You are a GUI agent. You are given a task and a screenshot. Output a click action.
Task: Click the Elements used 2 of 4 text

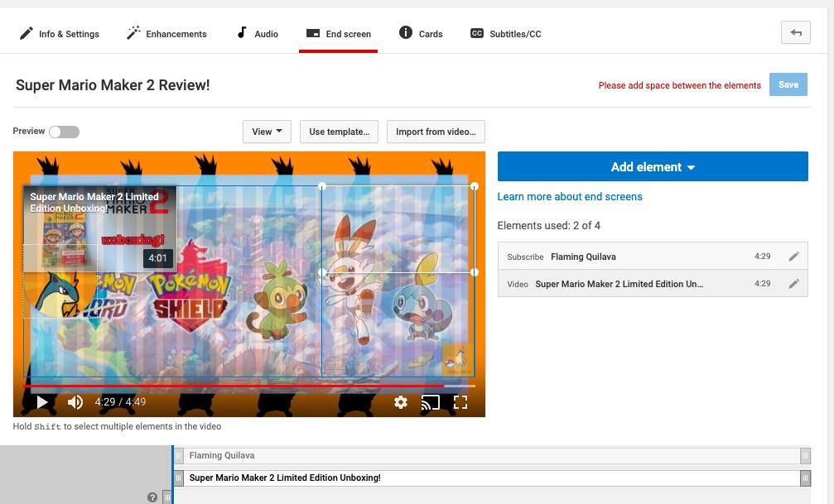tap(548, 225)
